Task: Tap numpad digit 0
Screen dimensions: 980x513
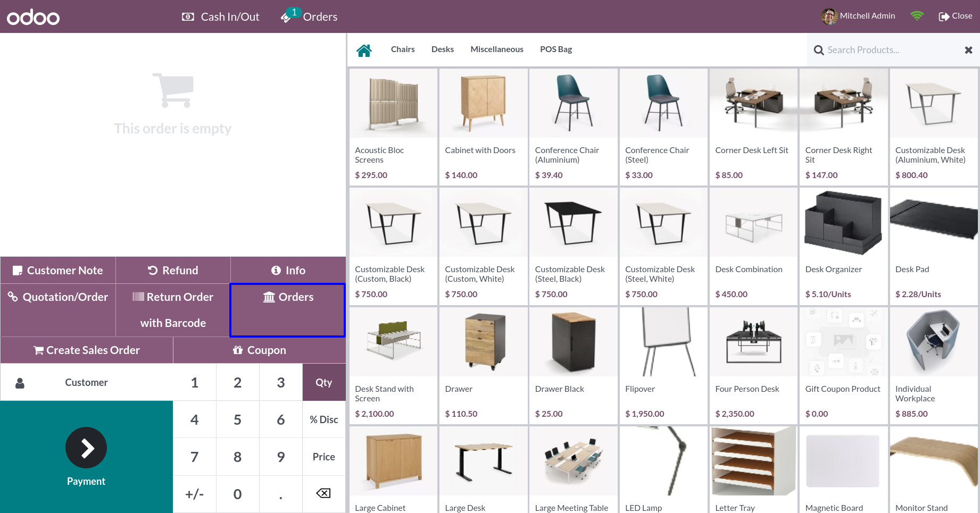Action: coord(238,494)
